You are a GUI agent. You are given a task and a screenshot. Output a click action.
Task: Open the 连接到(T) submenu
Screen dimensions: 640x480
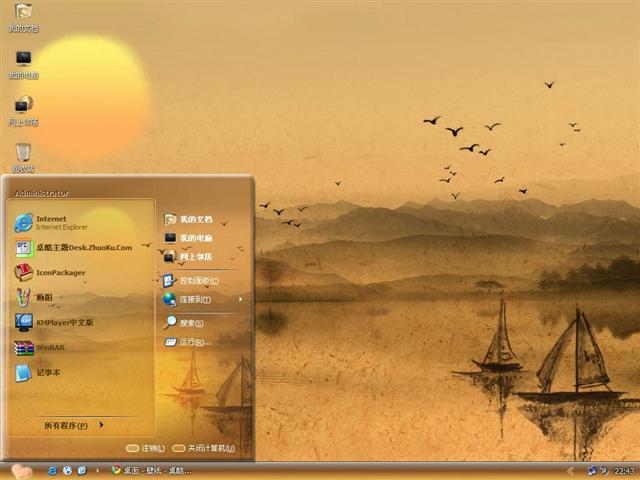click(x=203, y=300)
